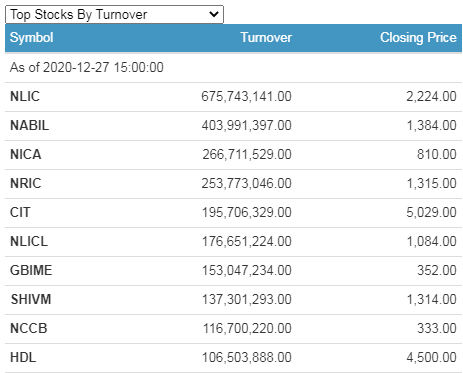Click the Turnover column header

tap(266, 37)
